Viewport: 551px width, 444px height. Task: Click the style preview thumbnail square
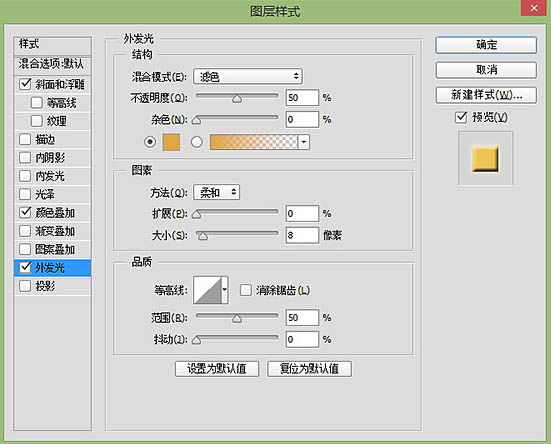485,159
